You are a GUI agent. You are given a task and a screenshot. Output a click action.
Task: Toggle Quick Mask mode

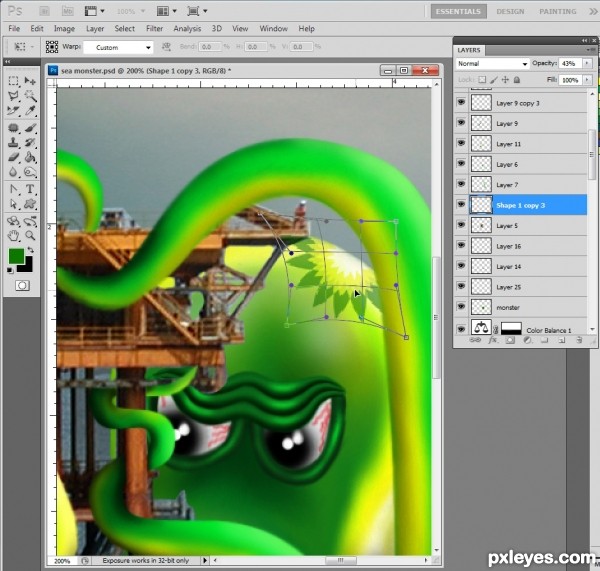pyautogui.click(x=22, y=286)
